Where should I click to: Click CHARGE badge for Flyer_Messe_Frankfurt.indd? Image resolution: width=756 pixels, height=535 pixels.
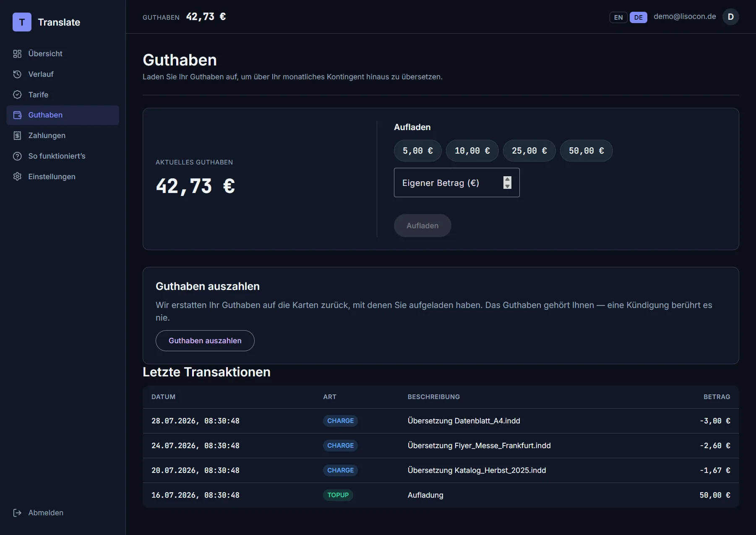pyautogui.click(x=340, y=446)
